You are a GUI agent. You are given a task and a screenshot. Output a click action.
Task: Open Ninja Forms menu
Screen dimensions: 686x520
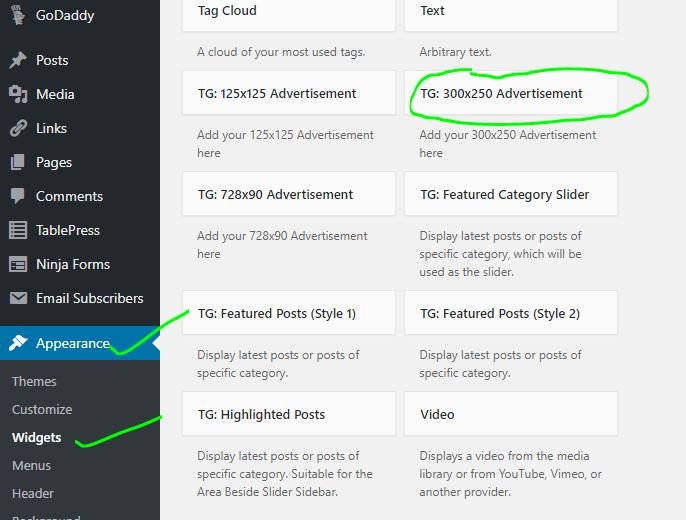click(80, 264)
